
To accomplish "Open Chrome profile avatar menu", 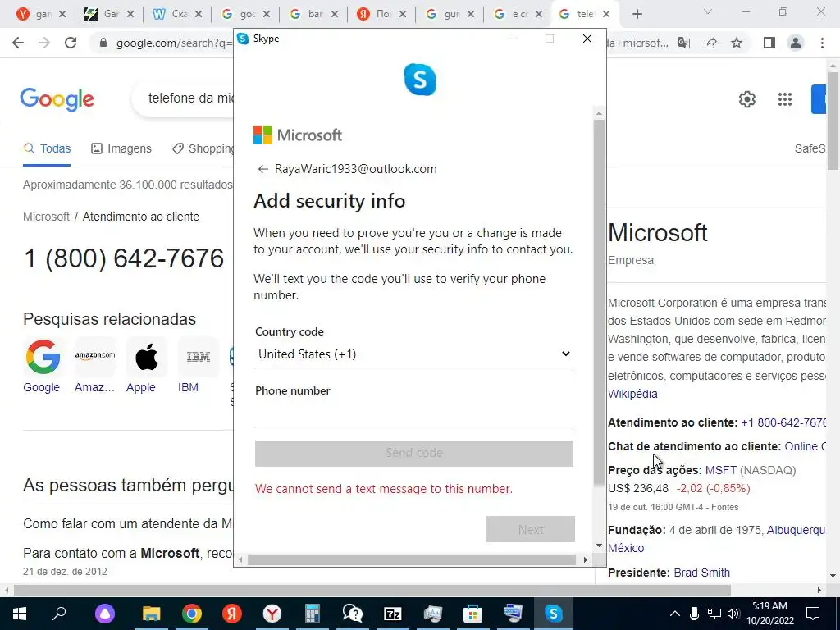I will (x=796, y=43).
